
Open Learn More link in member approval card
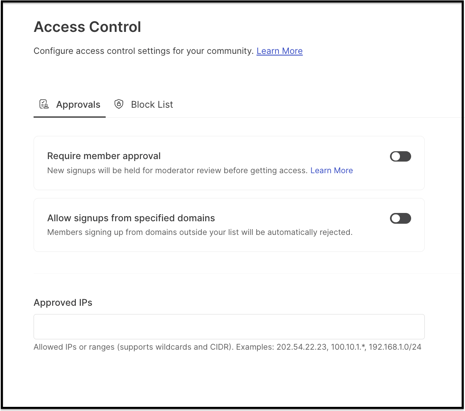pyautogui.click(x=332, y=170)
